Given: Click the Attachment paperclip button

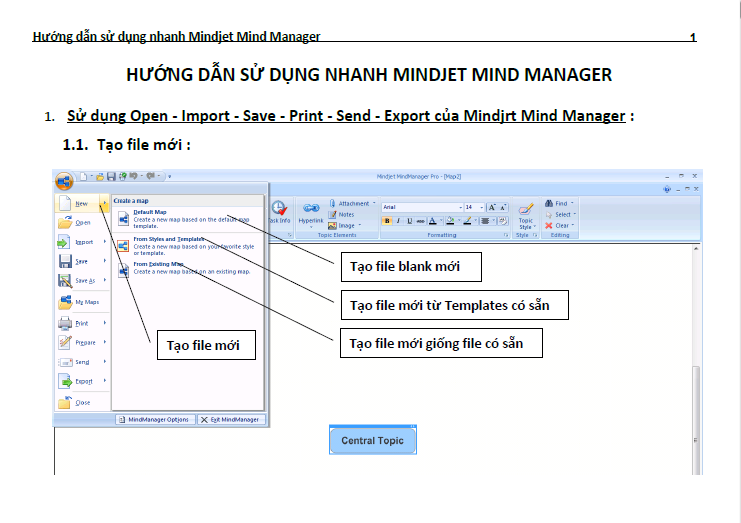Looking at the screenshot, I should (352, 203).
